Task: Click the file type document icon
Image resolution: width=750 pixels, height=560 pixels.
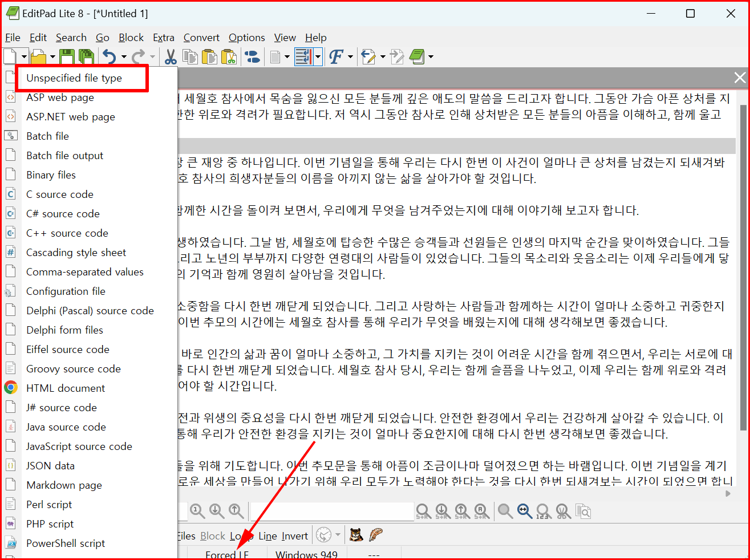Action: click(275, 56)
